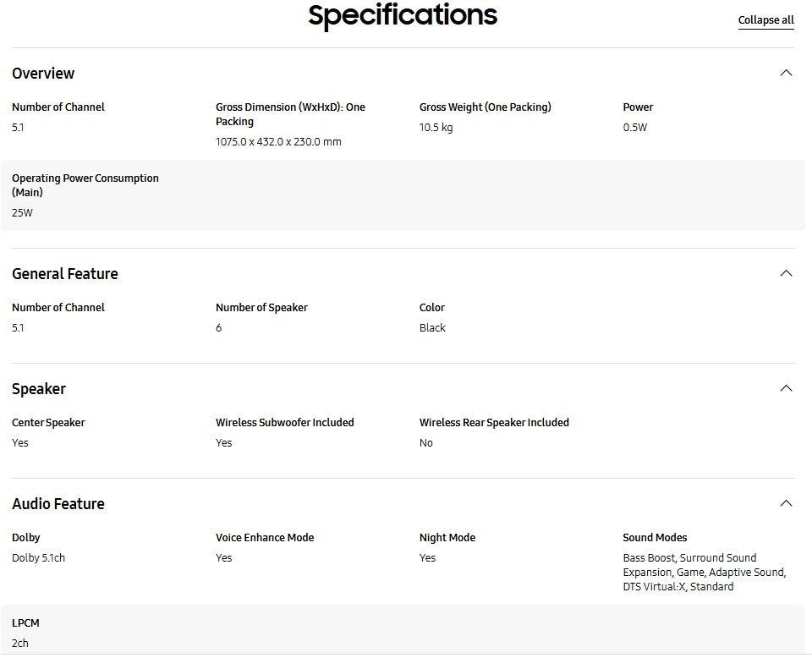
Task: Click the "Collapse all" link
Action: pos(765,20)
